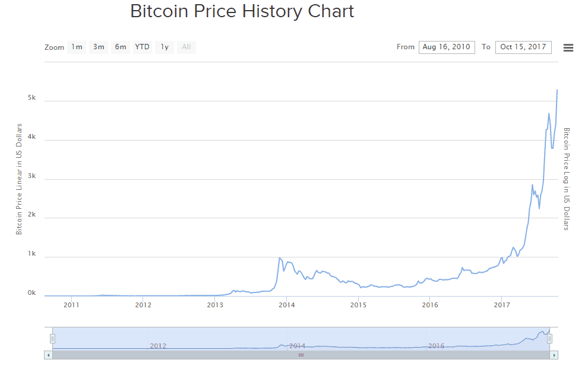Click the To date field
The image size is (588, 366).
pos(523,47)
